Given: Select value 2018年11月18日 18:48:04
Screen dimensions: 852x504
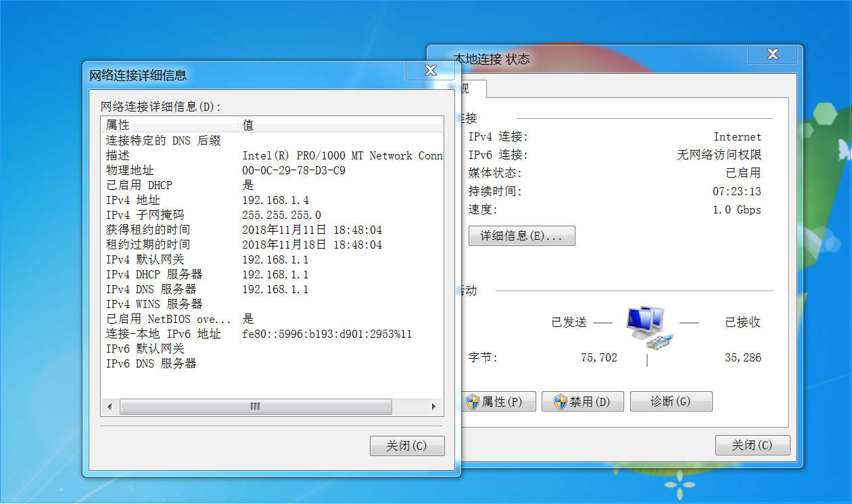Looking at the screenshot, I should [x=312, y=245].
